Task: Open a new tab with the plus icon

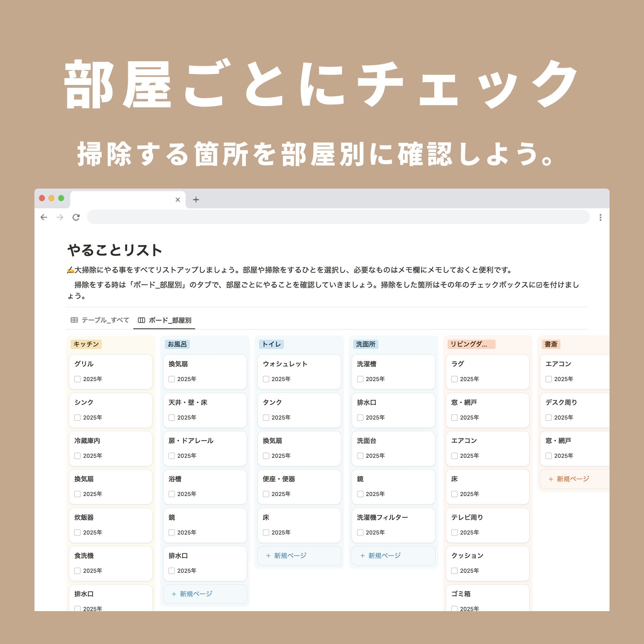Action: 196,200
